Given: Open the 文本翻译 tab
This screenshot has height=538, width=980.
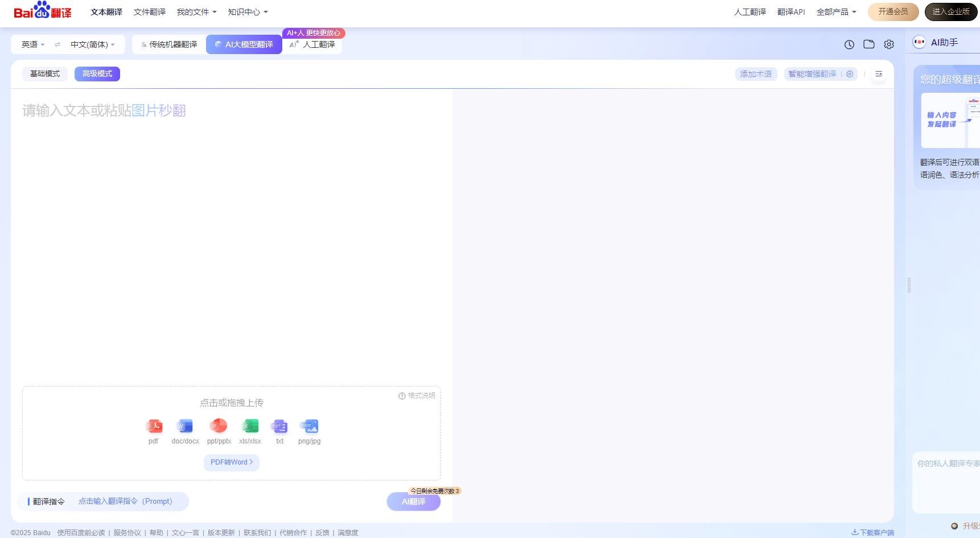Looking at the screenshot, I should click(106, 12).
